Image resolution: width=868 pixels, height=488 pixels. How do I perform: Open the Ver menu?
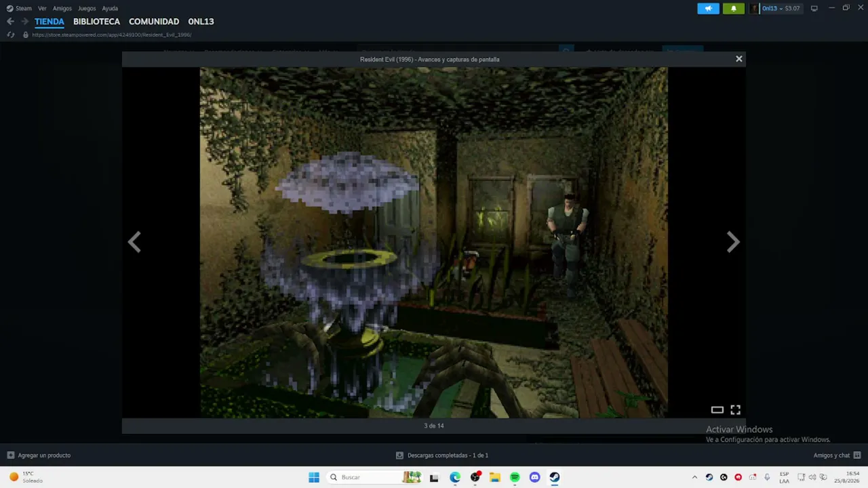(42, 8)
